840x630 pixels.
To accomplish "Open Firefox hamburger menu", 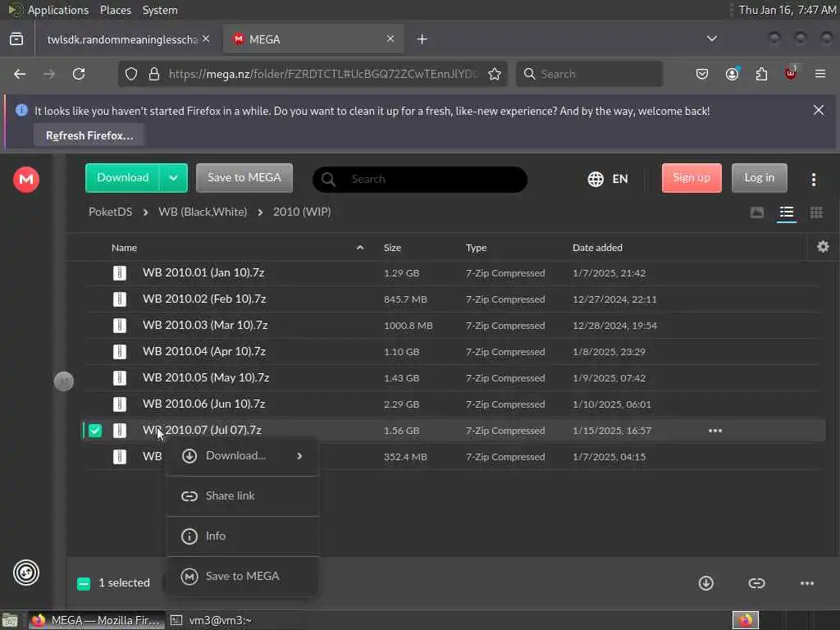I will (x=820, y=74).
